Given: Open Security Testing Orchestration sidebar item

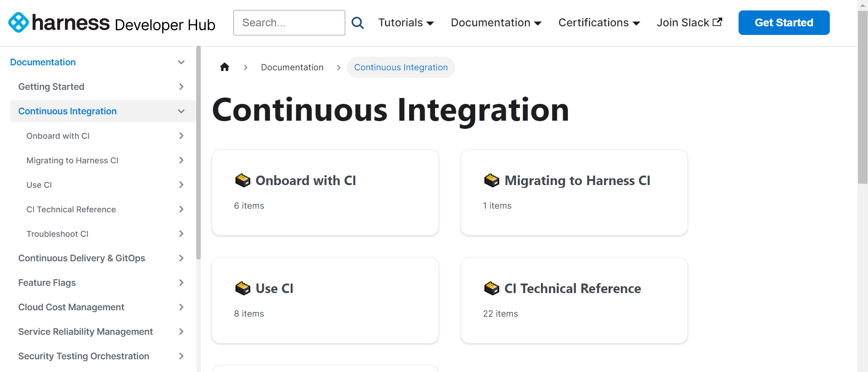Looking at the screenshot, I should (x=84, y=356).
